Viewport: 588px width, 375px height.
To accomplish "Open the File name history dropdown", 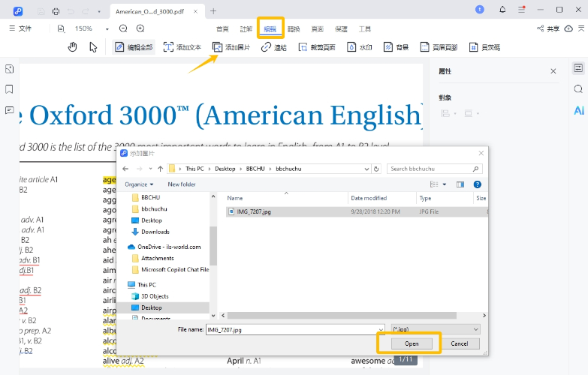I will (381, 330).
